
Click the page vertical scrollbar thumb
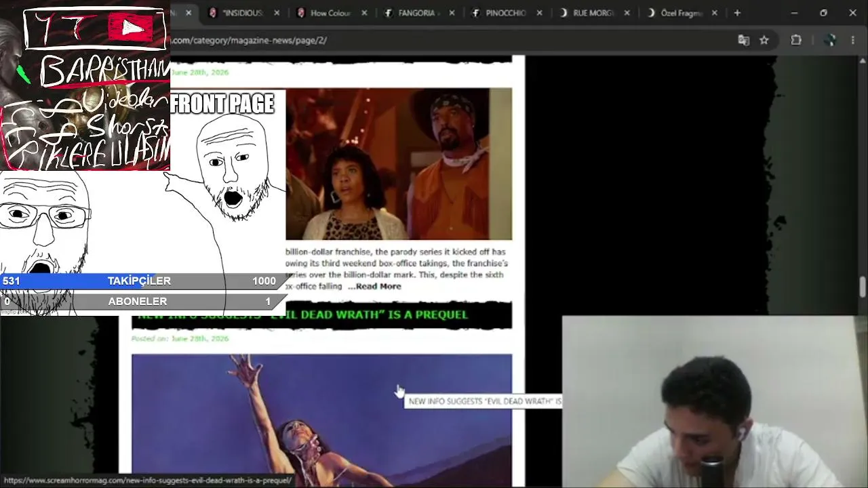tap(863, 287)
